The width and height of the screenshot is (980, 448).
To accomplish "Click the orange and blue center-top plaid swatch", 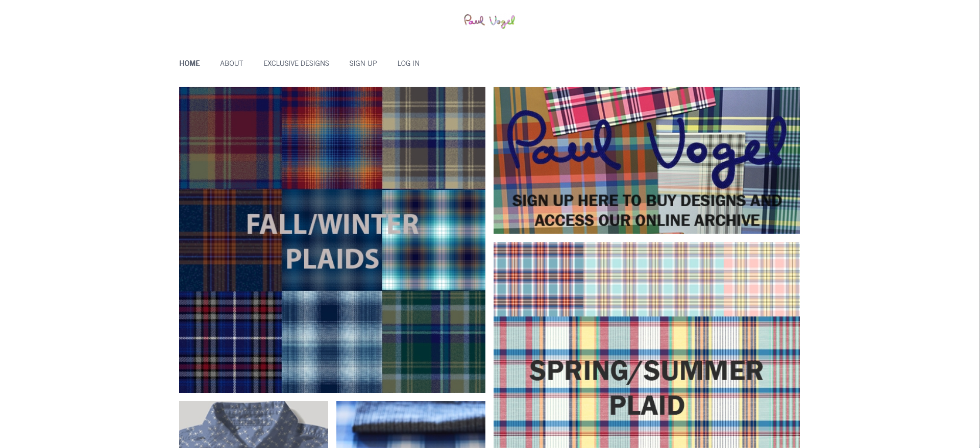I will [332, 138].
